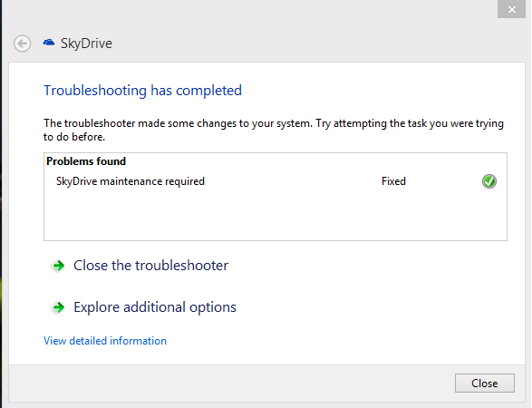The image size is (532, 408).
Task: Click the back arrow button
Action: 23,44
